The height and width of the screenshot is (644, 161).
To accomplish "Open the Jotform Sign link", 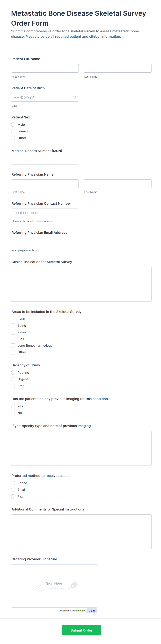I will click(78, 611).
